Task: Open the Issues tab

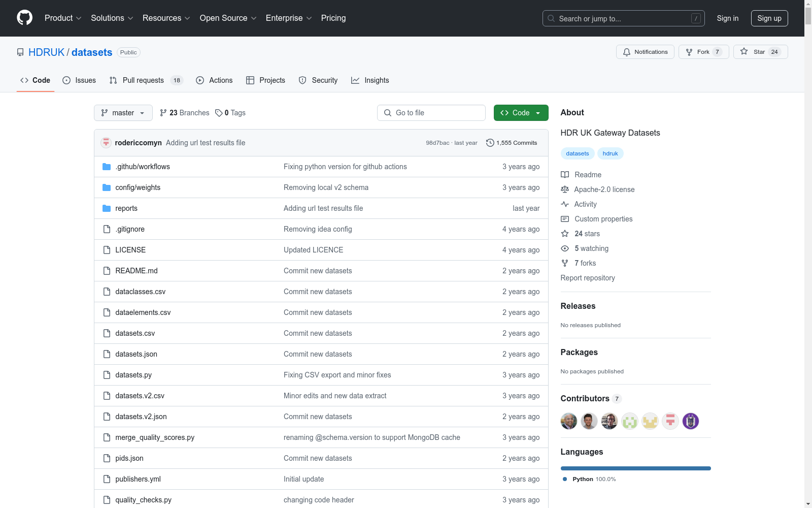Action: click(79, 80)
